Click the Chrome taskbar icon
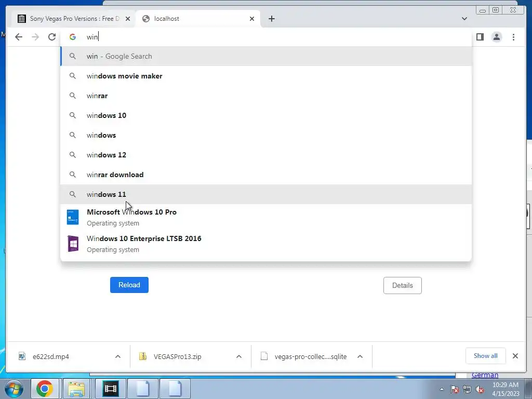This screenshot has width=532, height=399. coord(45,389)
